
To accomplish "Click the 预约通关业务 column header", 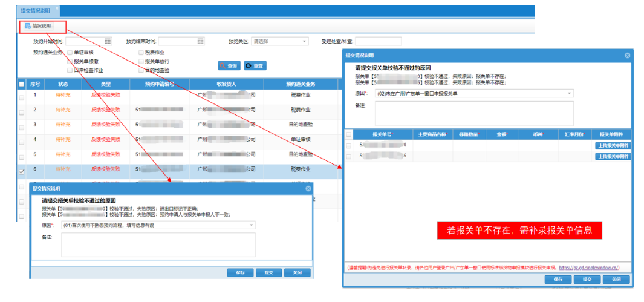I will pyautogui.click(x=301, y=84).
